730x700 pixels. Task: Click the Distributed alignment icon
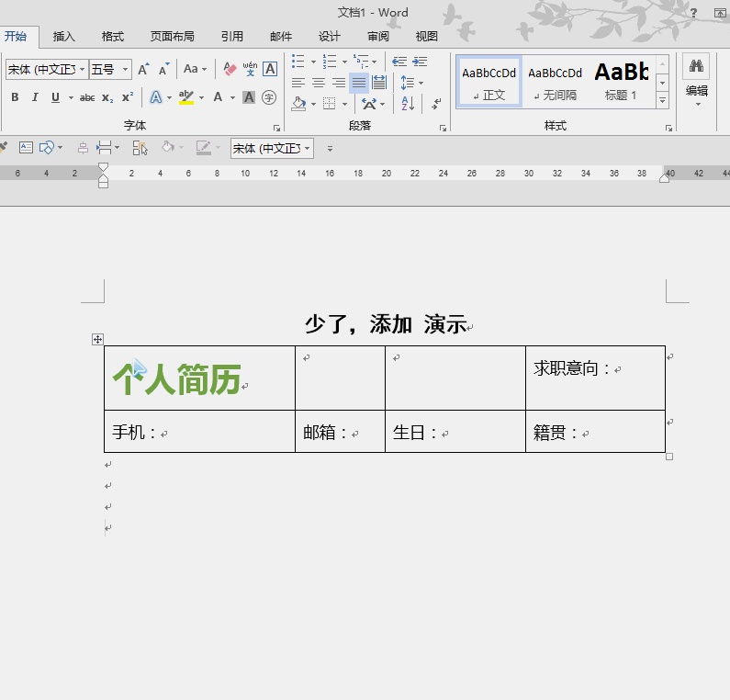[379, 83]
